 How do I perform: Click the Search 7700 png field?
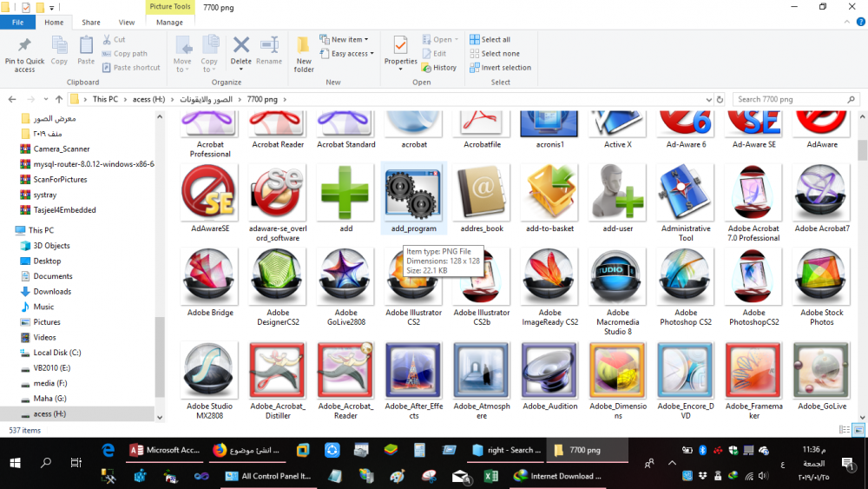[796, 100]
